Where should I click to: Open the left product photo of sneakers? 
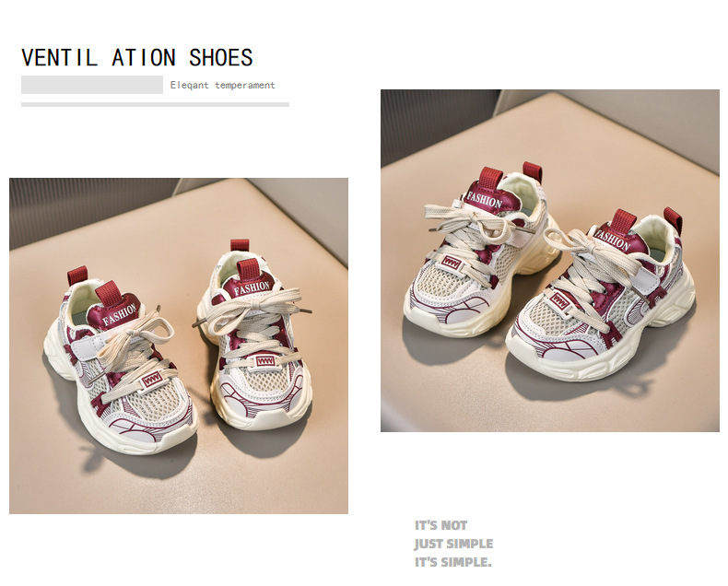[x=179, y=346]
